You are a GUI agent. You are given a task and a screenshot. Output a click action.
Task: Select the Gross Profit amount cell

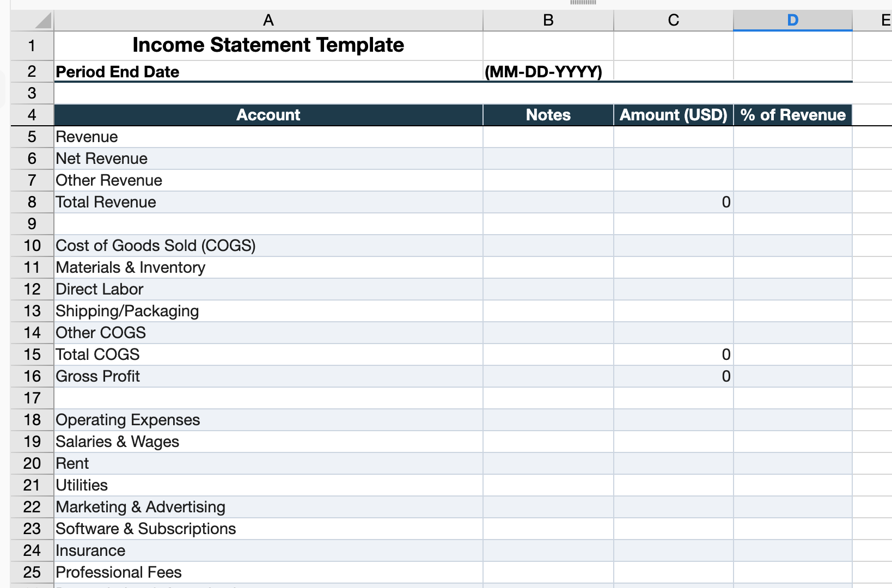click(673, 376)
